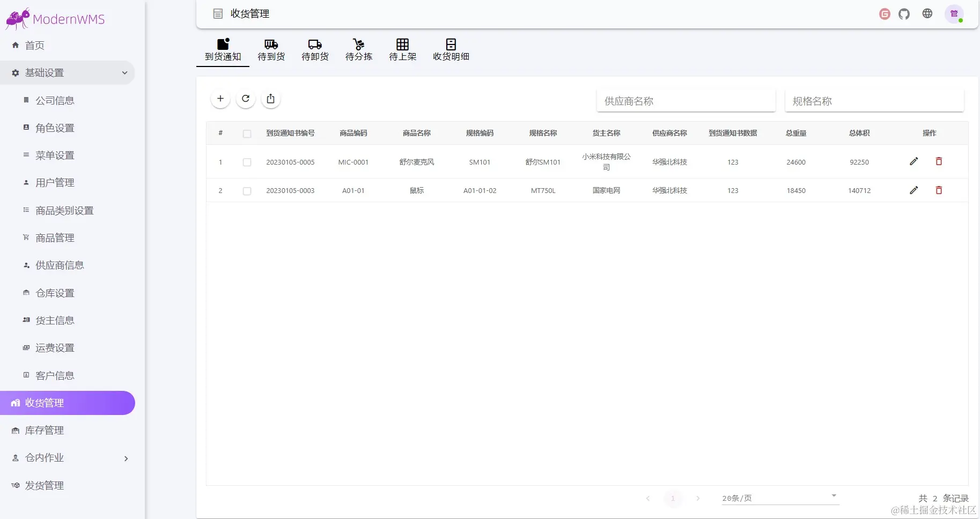This screenshot has width=980, height=519.
Task: Select 收货管理 in the sidebar
Action: pyautogui.click(x=68, y=403)
